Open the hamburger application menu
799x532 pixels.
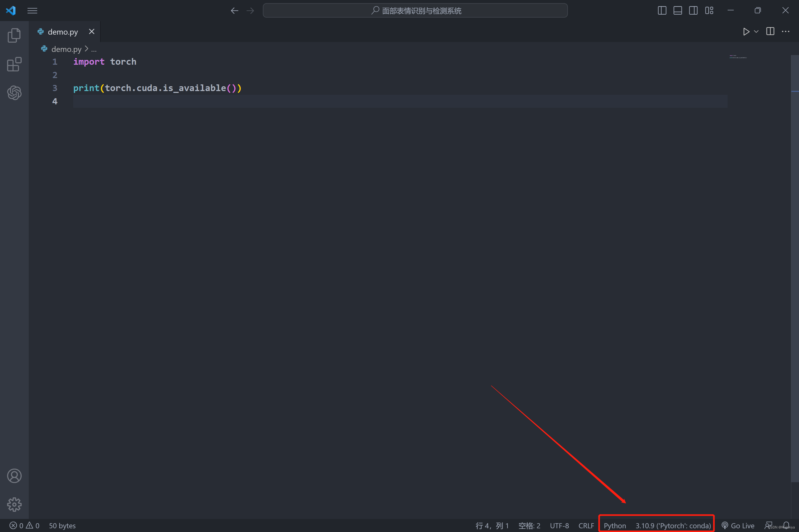click(32, 11)
